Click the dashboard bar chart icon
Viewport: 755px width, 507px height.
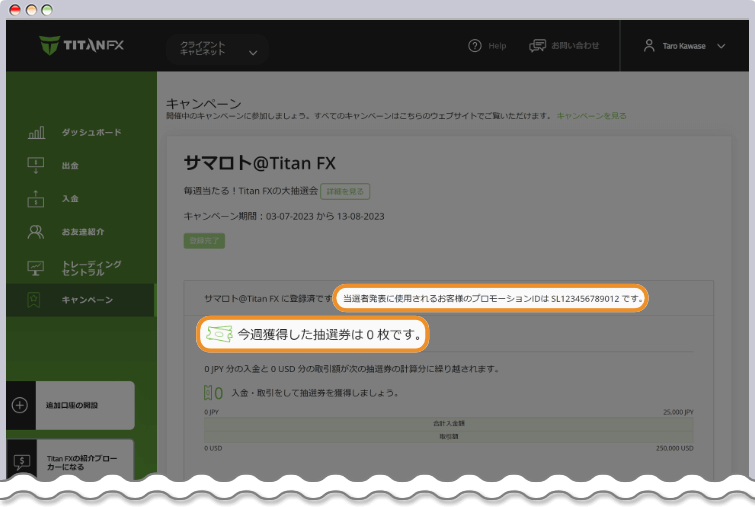point(36,132)
